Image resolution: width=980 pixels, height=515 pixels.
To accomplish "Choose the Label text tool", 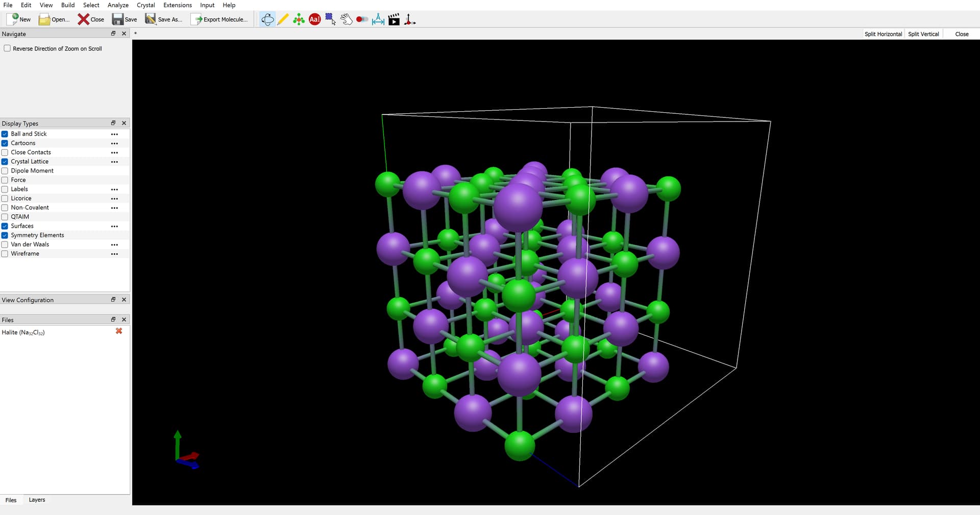I will tap(315, 19).
